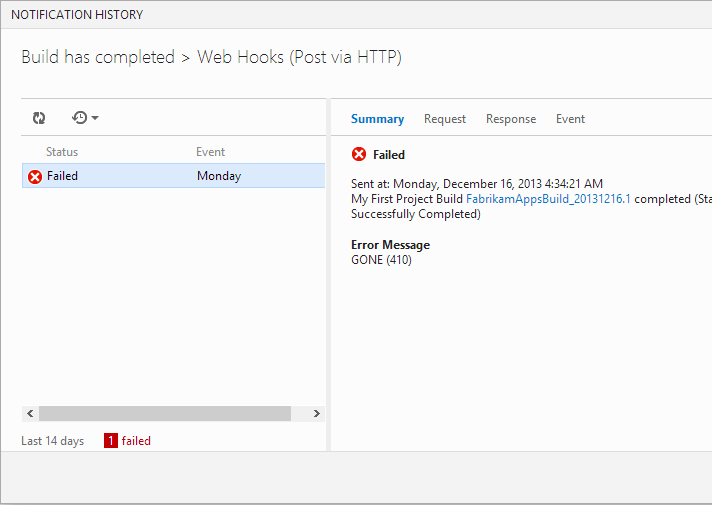Click the refresh icon in the toolbar

click(39, 118)
